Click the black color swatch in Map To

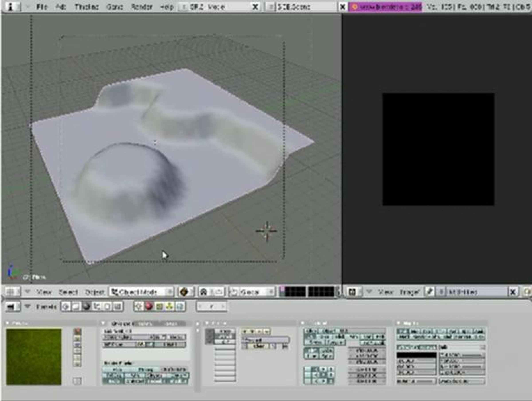[x=416, y=355]
